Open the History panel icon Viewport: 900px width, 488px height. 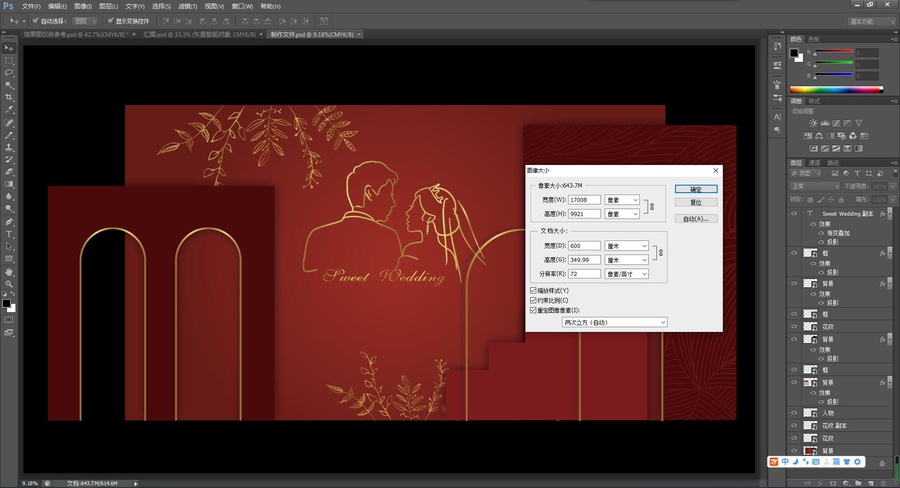pyautogui.click(x=777, y=46)
